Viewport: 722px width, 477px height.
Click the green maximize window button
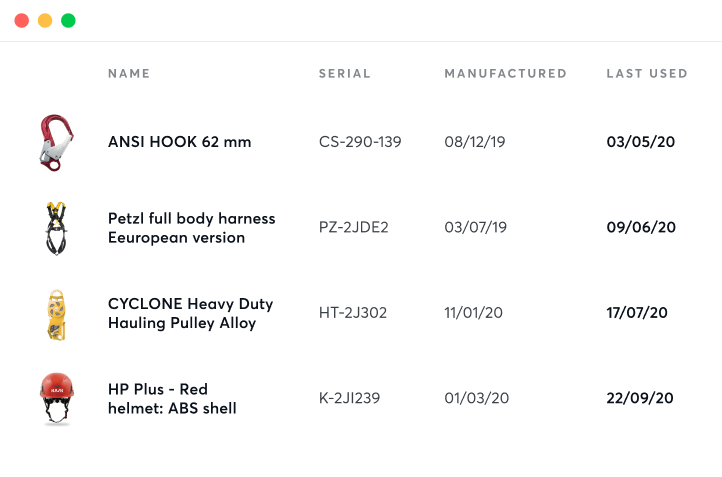click(68, 20)
